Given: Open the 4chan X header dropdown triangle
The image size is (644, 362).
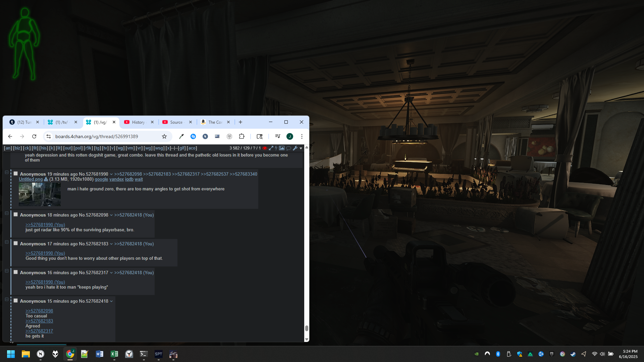Looking at the screenshot, I should tap(301, 148).
